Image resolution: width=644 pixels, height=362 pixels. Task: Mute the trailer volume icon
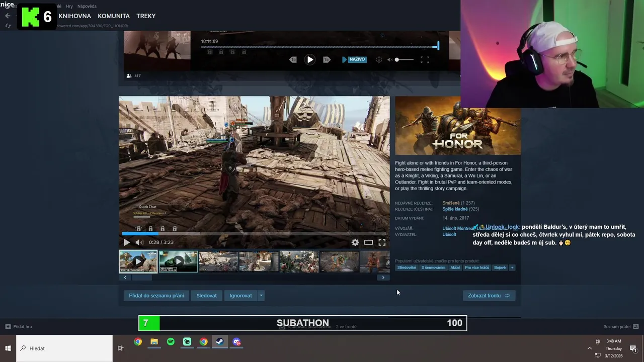point(140,242)
